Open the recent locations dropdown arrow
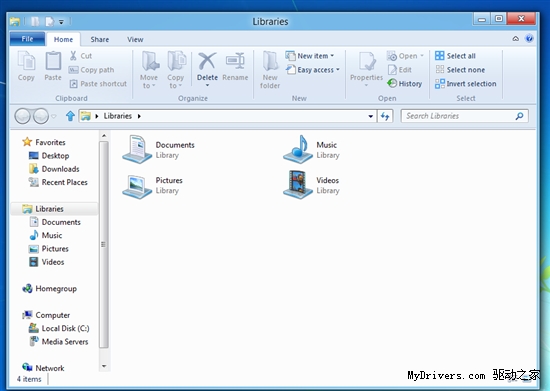The height and width of the screenshot is (391, 550). point(54,116)
